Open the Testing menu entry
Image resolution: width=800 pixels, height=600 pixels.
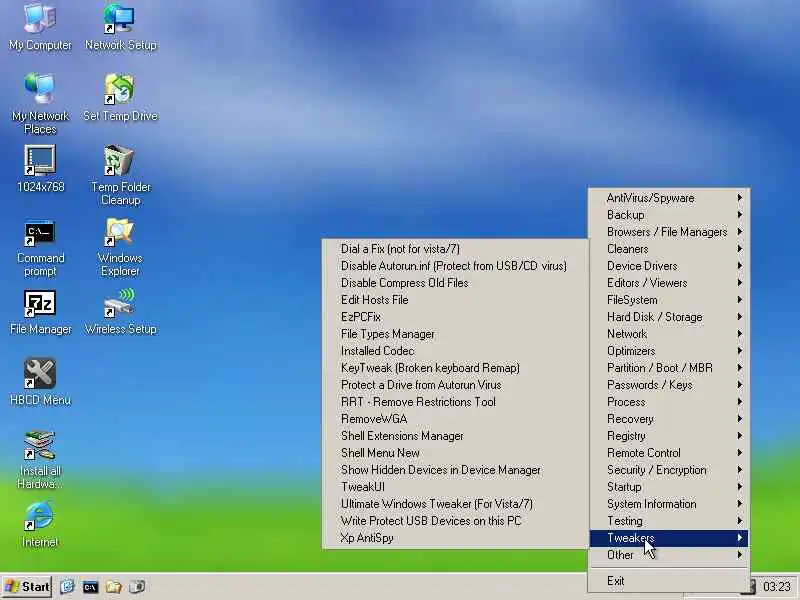669,521
